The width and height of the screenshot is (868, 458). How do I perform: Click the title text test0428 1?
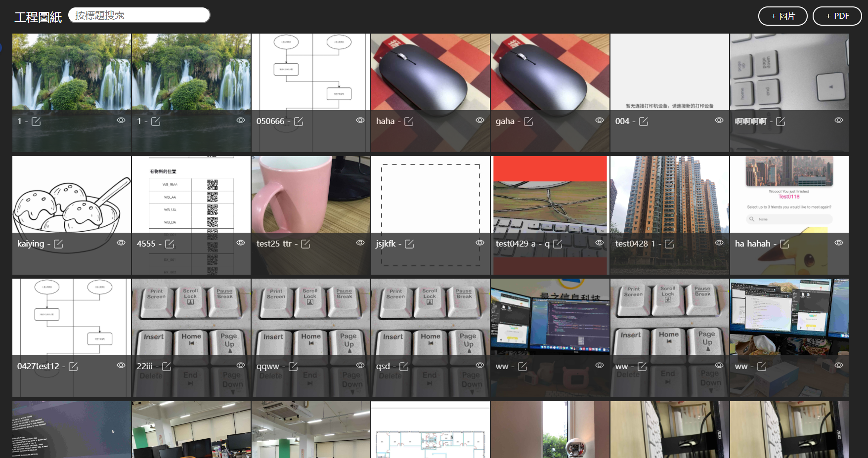[635, 244]
